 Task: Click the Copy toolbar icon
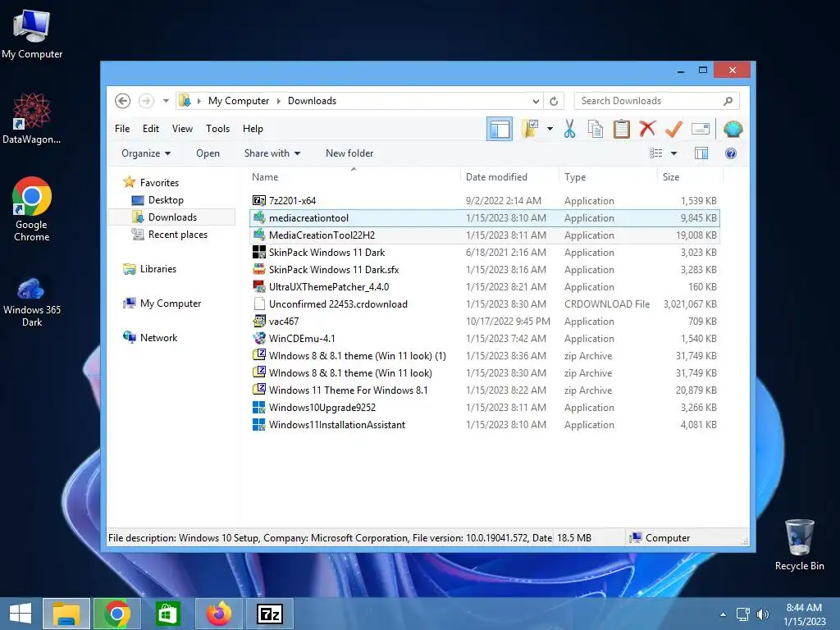pyautogui.click(x=596, y=129)
